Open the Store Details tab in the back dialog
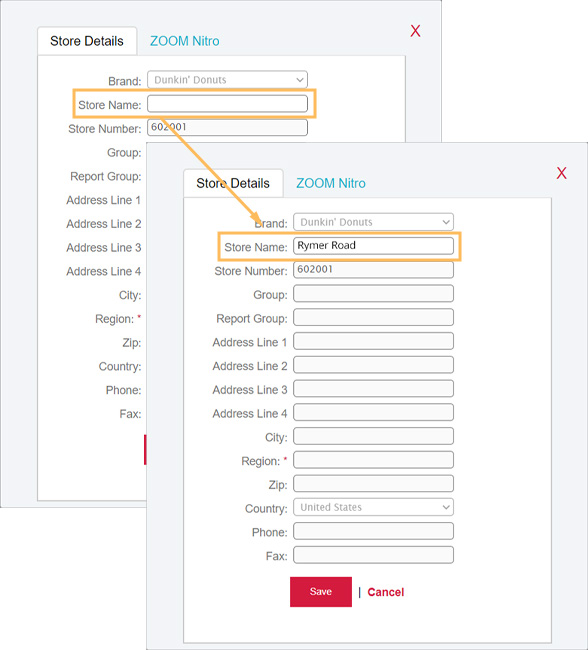 tap(87, 41)
